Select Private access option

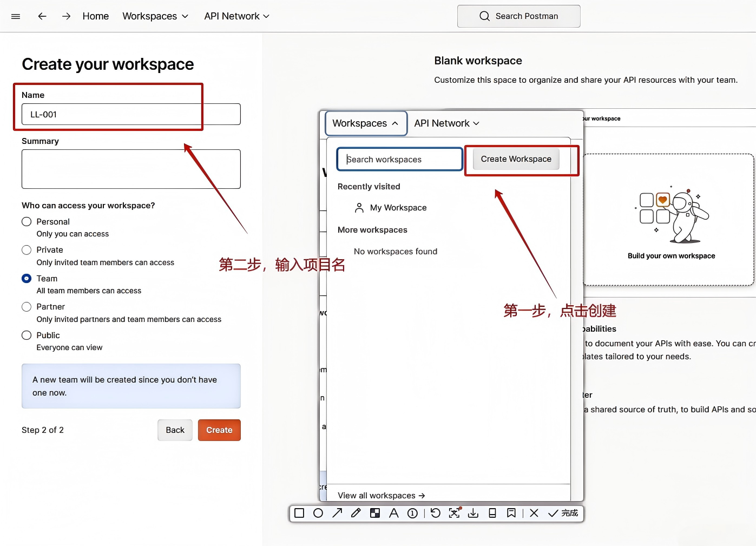[x=27, y=250]
